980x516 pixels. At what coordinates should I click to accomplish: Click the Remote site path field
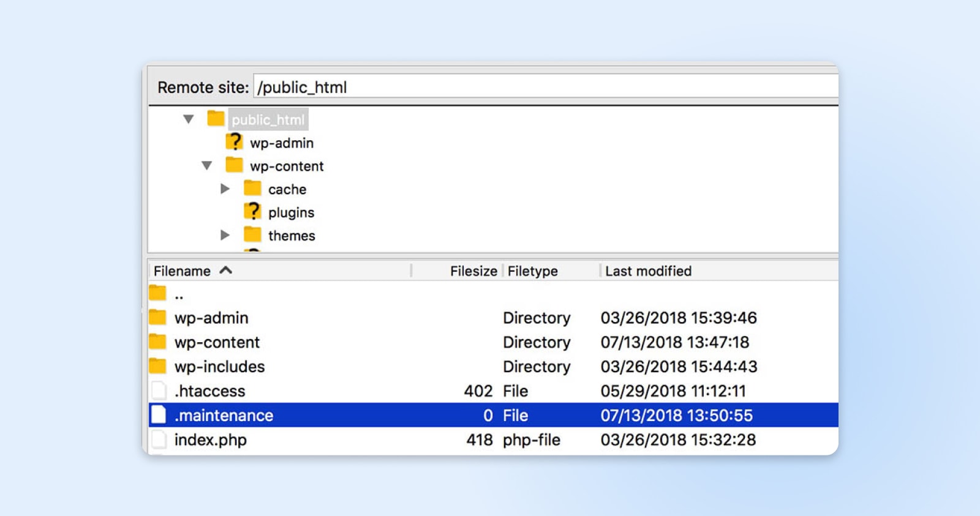[545, 87]
